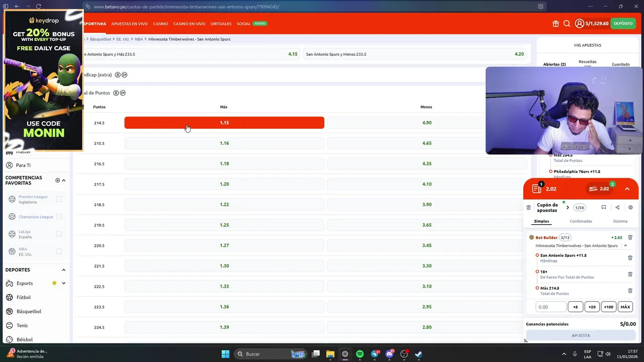644x362 pixels.
Task: Reload the page in browser toolbar
Action: 39,7
